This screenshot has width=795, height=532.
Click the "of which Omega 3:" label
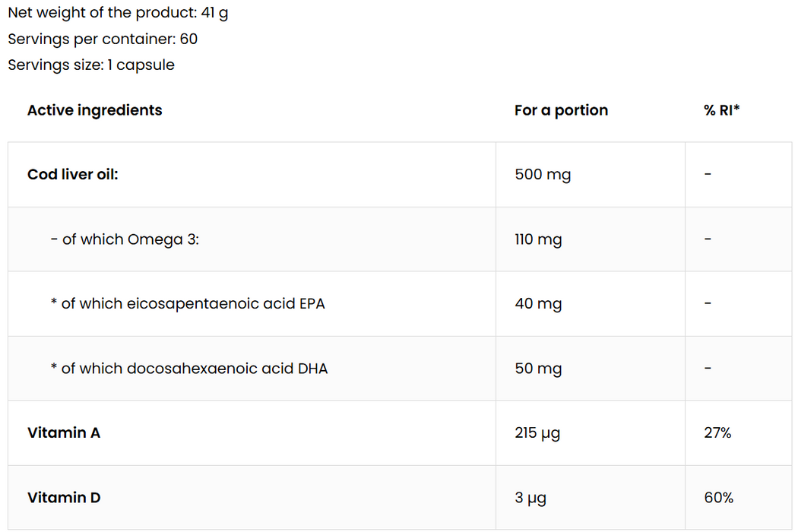(125, 239)
